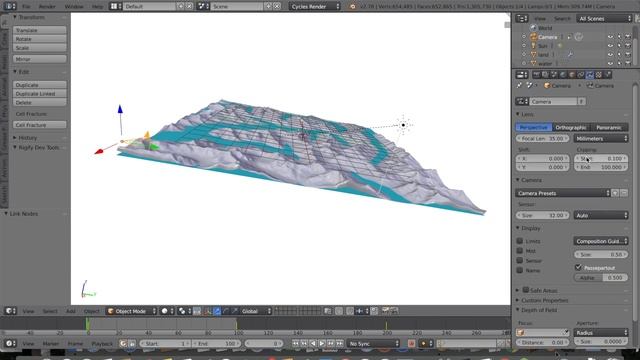Click the Duplicate Linked button

[x=40, y=93]
